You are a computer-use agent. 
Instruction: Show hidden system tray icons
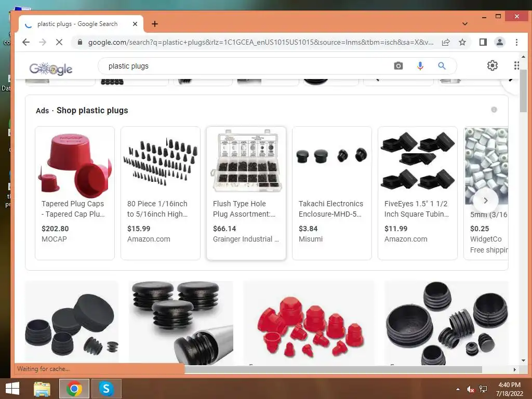(x=458, y=389)
